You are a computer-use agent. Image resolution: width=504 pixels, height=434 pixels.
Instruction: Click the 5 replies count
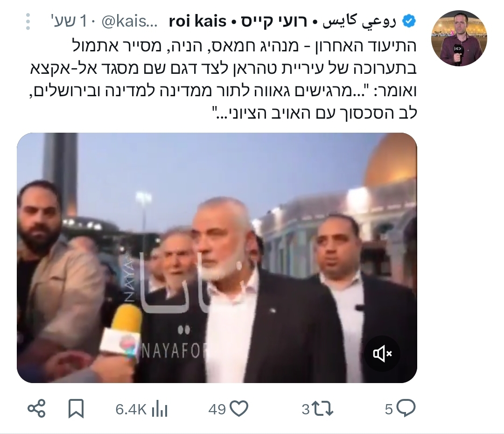pyautogui.click(x=389, y=410)
